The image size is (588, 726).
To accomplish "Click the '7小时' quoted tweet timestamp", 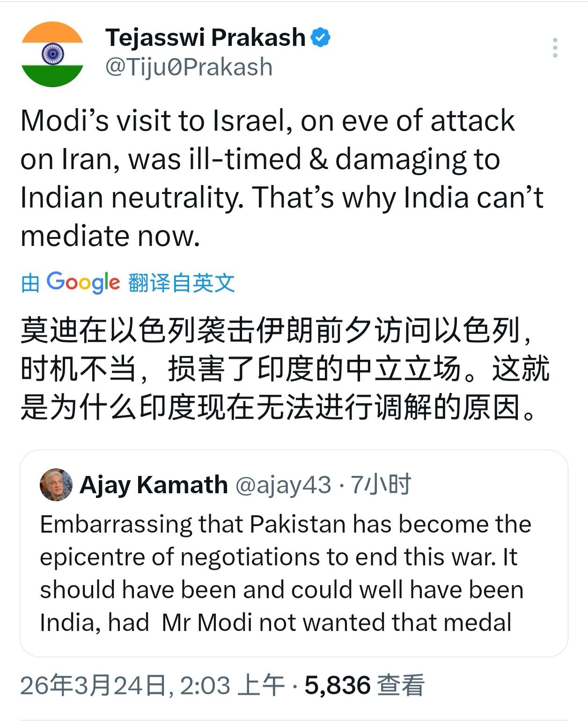I will pos(381,485).
